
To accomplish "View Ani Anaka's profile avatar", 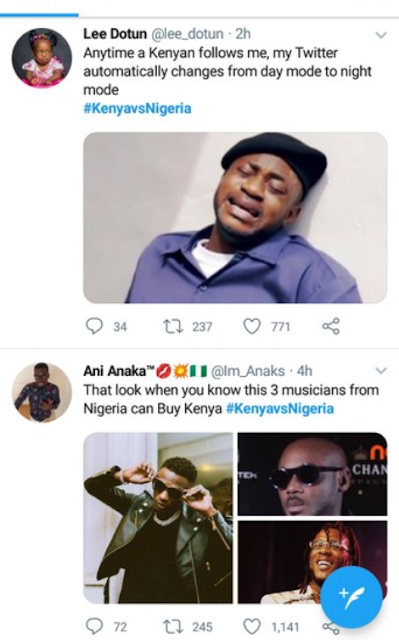I will (x=42, y=392).
